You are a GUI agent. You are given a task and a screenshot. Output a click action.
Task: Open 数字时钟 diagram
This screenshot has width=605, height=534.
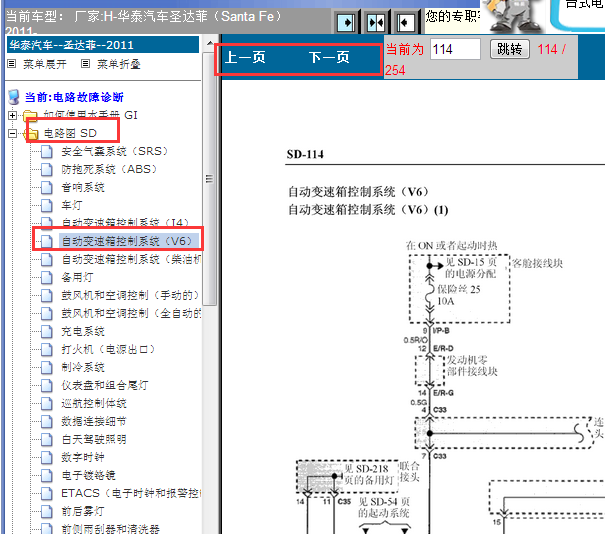point(83,458)
